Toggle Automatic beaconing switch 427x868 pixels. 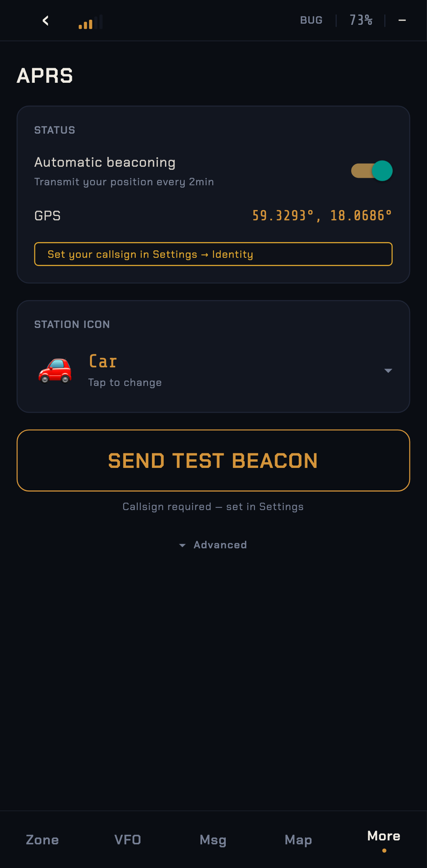pos(372,171)
